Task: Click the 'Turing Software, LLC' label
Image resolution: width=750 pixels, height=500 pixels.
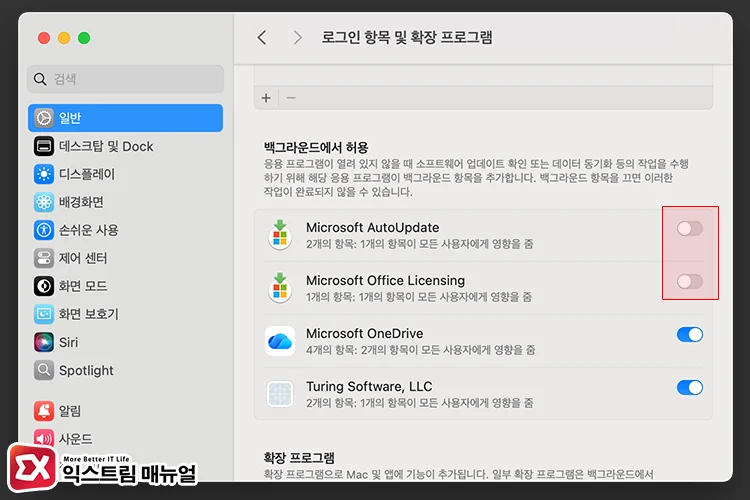Action: tap(369, 387)
